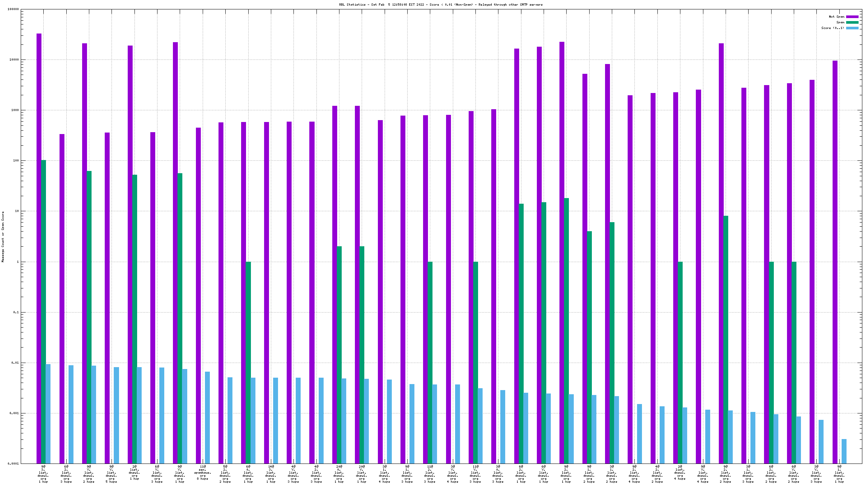This screenshot has height=488, width=868.
Task: Click the 0.0001 y-axis tick label
Action: click(13, 464)
